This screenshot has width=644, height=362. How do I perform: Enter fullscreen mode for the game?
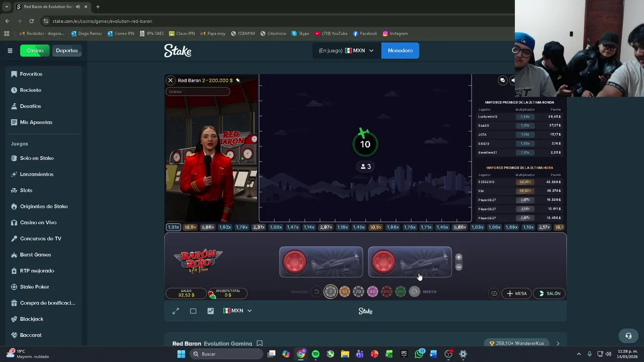tap(176, 311)
